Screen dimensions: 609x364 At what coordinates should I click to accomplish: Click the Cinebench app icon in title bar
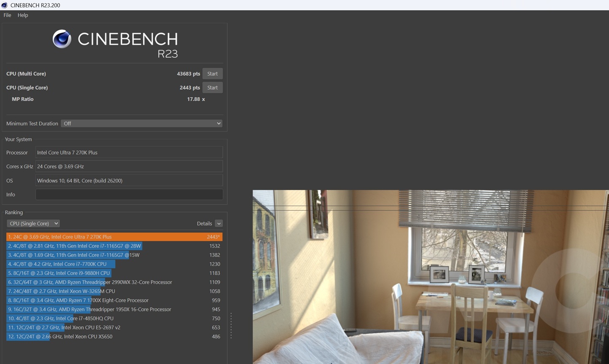click(5, 5)
